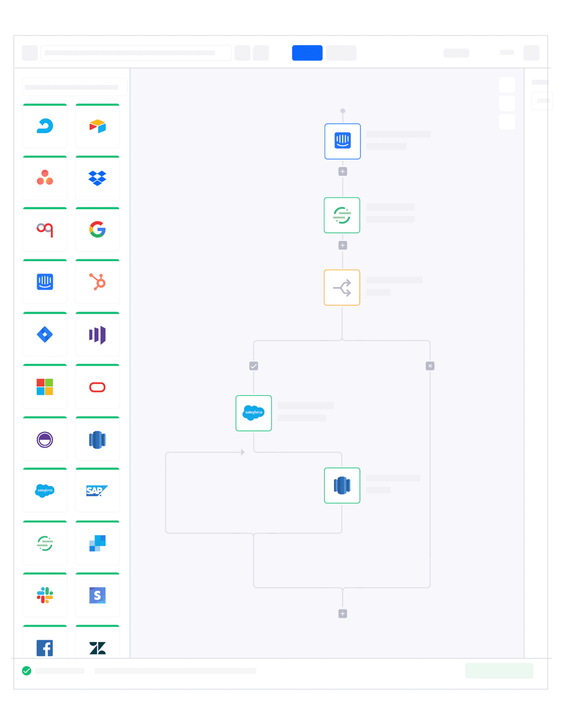Click the true-branch checkmark on workflow
Image resolution: width=561 pixels, height=728 pixels.
tap(254, 366)
